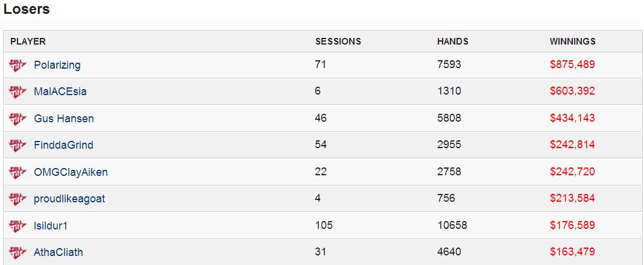Open the MalACEsia player link
644x265 pixels.
(60, 92)
